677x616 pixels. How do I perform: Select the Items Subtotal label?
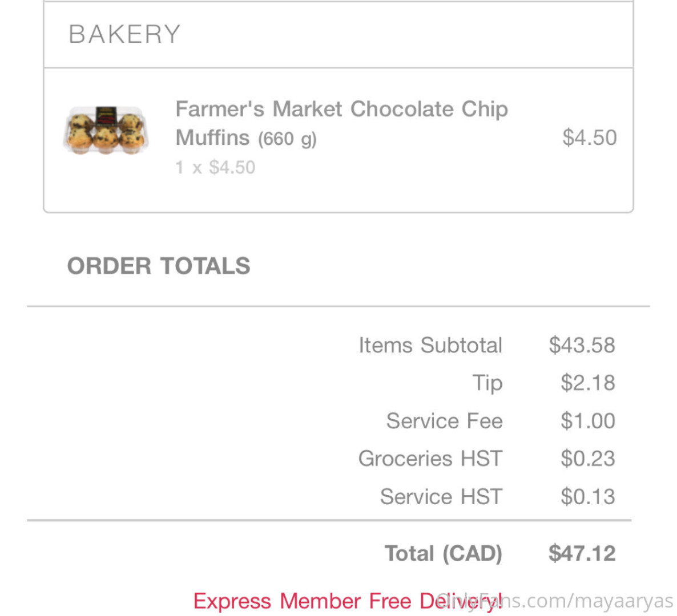point(430,345)
